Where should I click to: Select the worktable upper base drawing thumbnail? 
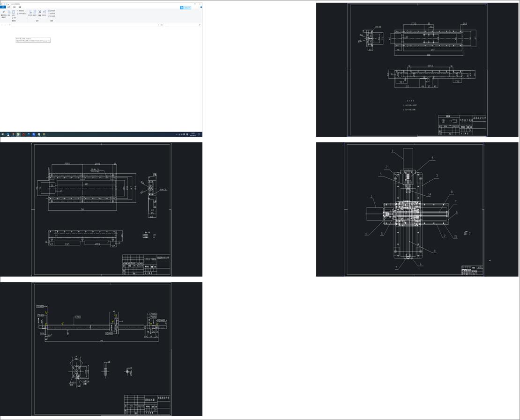click(417, 70)
